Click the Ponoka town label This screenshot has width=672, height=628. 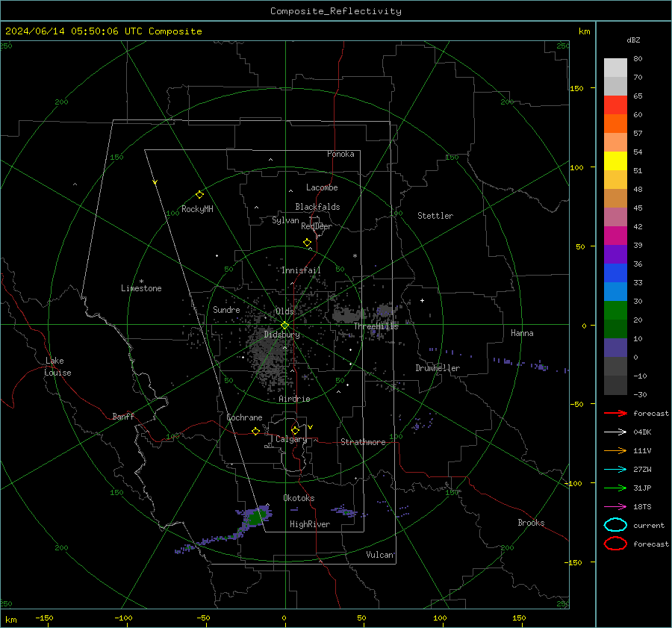(x=340, y=154)
